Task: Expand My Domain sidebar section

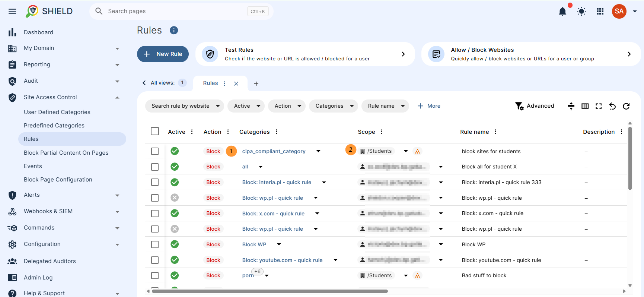Action: coord(117,48)
